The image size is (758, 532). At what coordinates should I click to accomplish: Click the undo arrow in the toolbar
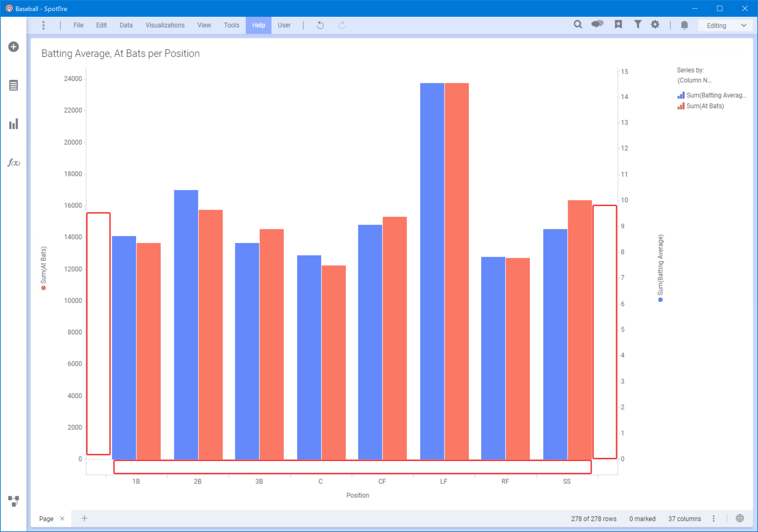click(x=320, y=25)
